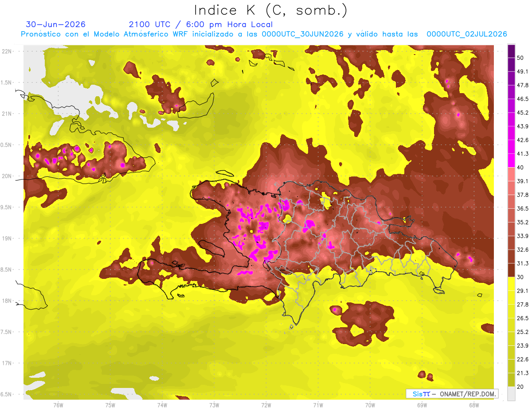The height and width of the screenshot is (411, 532).
Task: Click the colorbar value "35.2"
Action: 522,222
